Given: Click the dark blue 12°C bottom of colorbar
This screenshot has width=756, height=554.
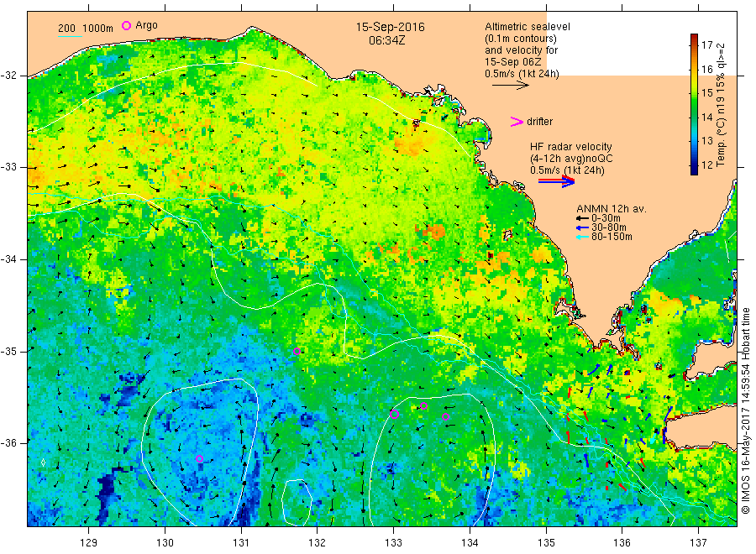Looking at the screenshot, I should (x=695, y=170).
